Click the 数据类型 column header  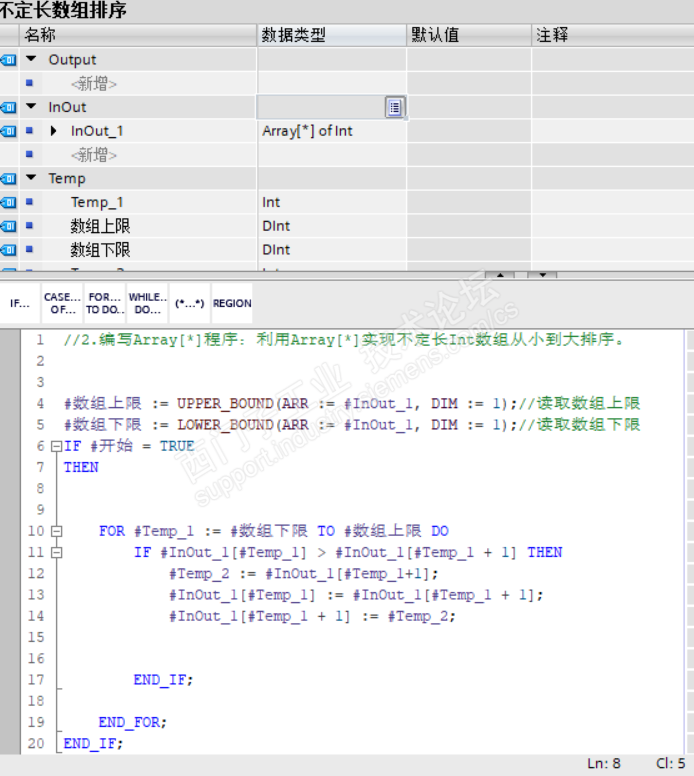[332, 35]
